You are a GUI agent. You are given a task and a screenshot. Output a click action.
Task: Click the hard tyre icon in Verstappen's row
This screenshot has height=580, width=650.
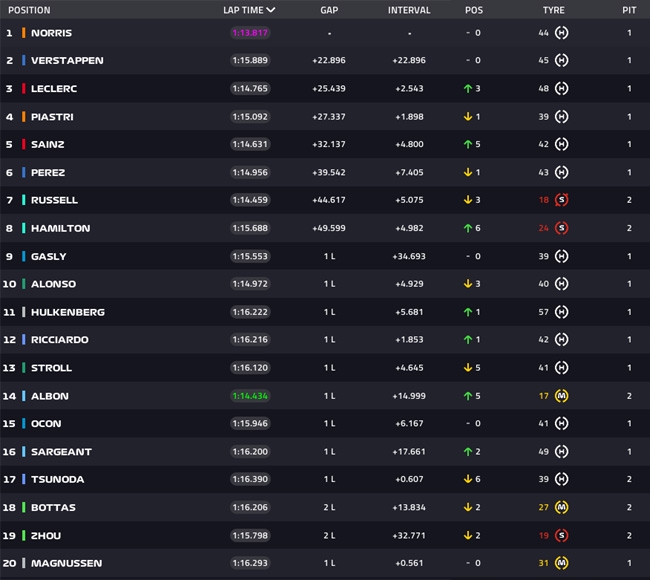coord(561,60)
